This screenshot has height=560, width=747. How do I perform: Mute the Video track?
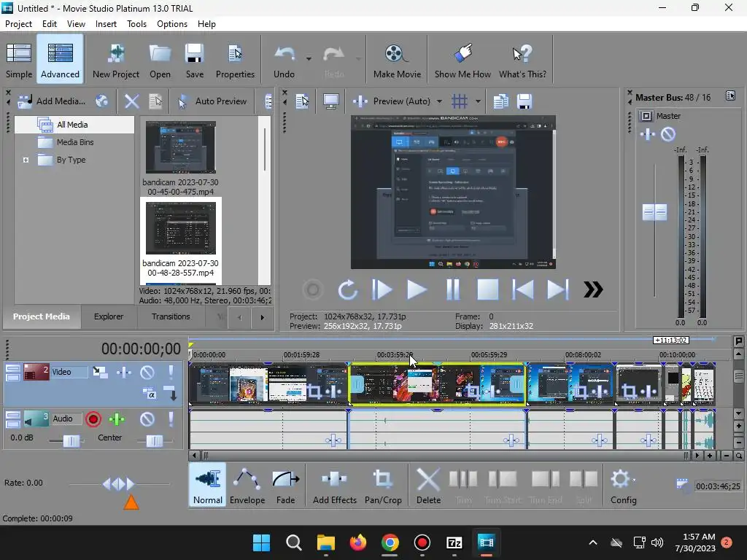tap(147, 372)
